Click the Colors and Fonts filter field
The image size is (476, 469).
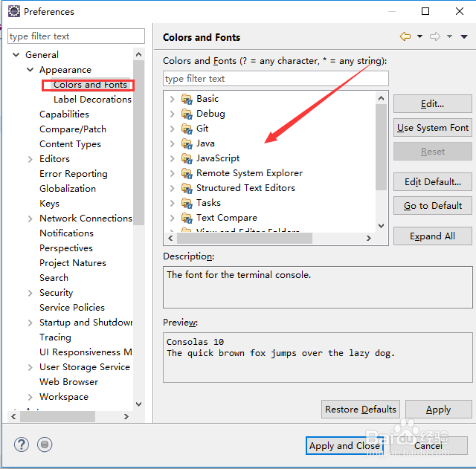(x=275, y=79)
